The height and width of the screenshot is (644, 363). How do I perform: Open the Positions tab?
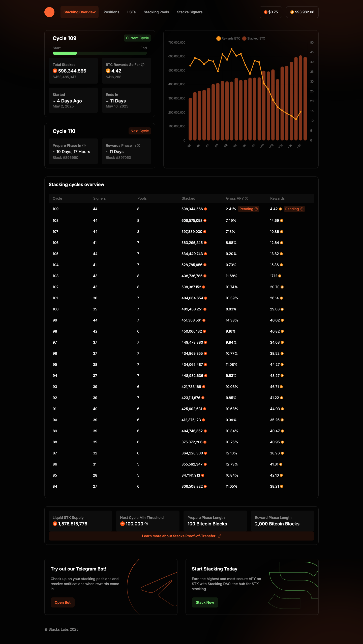click(111, 12)
